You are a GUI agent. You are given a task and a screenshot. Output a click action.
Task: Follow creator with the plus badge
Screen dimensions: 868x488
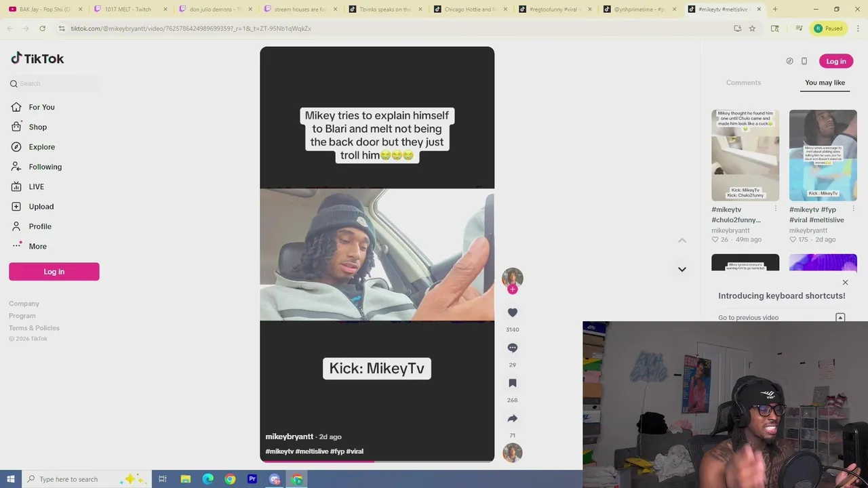point(513,289)
